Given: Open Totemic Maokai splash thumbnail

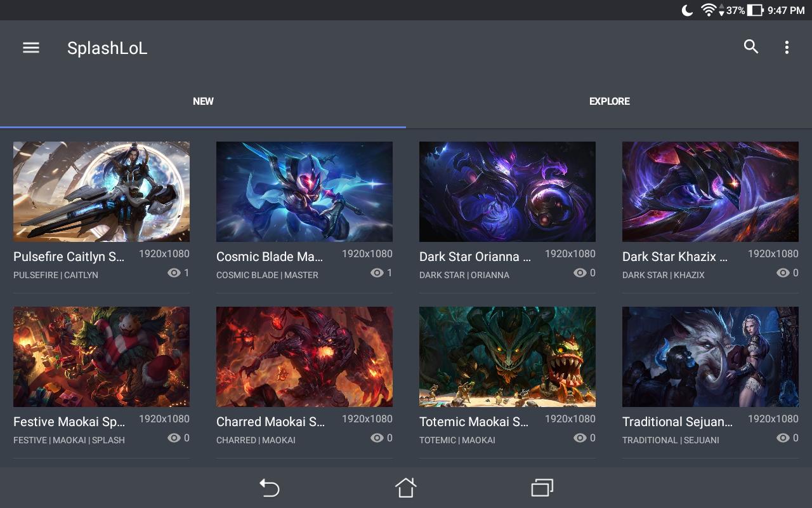Looking at the screenshot, I should (507, 357).
